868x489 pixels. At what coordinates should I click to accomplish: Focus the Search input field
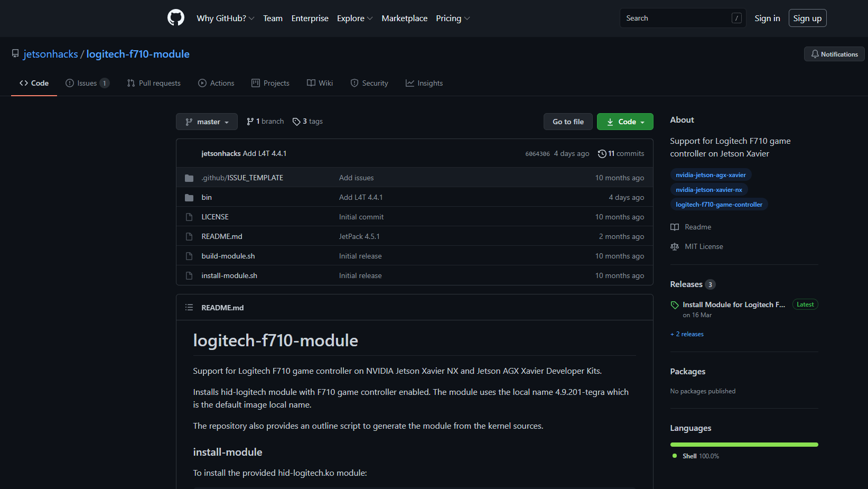point(683,19)
